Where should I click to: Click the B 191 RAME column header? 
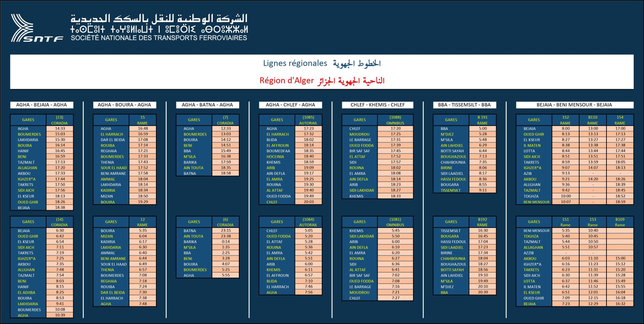coord(482,120)
